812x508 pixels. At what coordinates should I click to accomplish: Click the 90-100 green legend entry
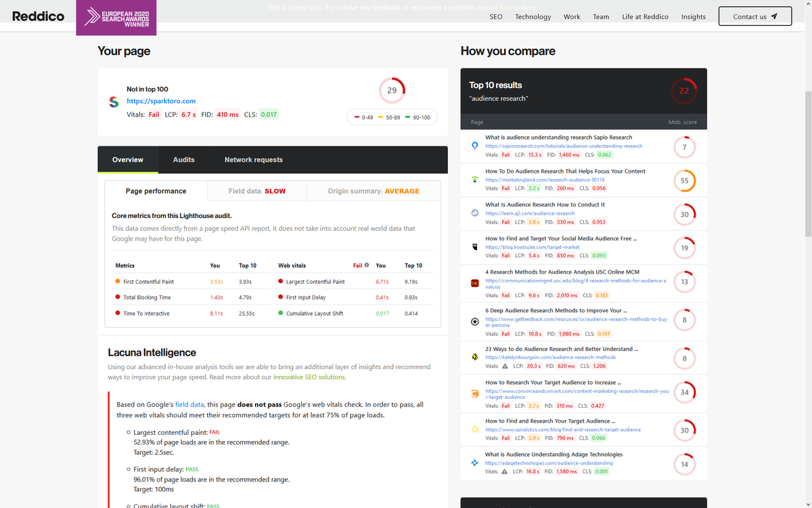[x=418, y=117]
